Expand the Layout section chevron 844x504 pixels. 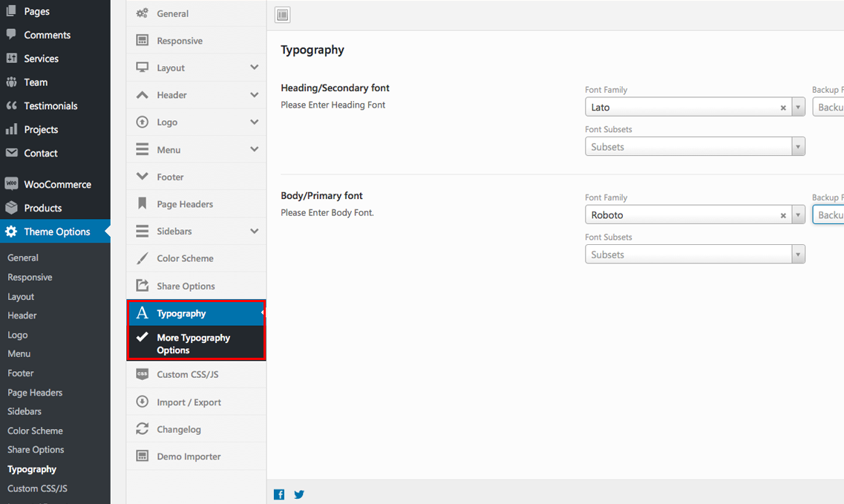pyautogui.click(x=254, y=68)
